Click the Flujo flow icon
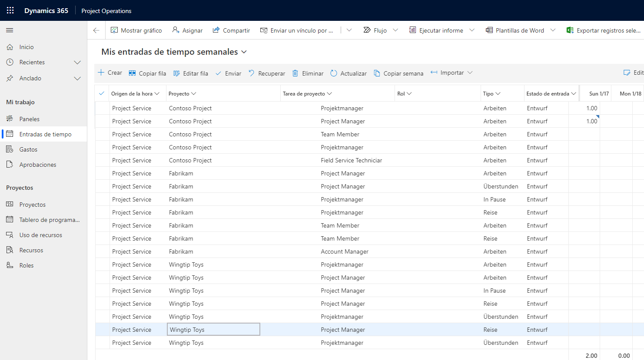 [367, 30]
